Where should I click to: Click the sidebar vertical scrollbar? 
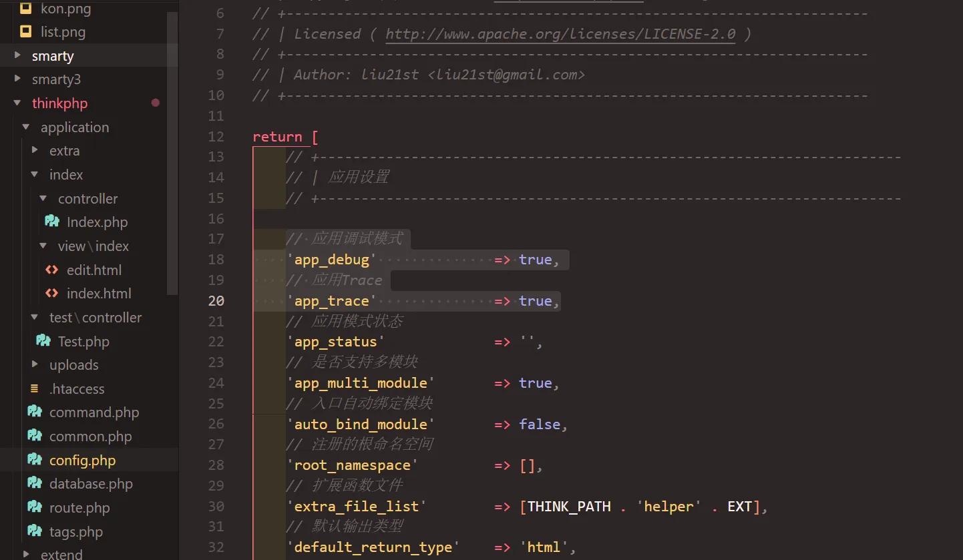tap(172, 154)
